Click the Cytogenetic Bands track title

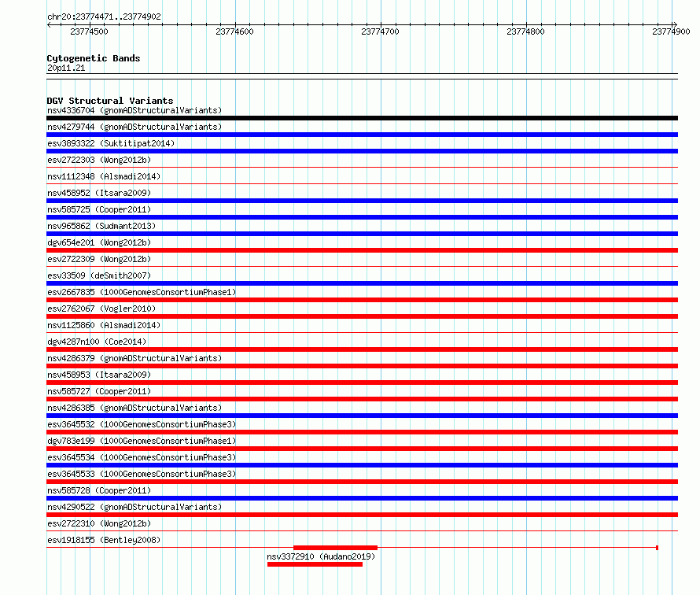pyautogui.click(x=94, y=58)
